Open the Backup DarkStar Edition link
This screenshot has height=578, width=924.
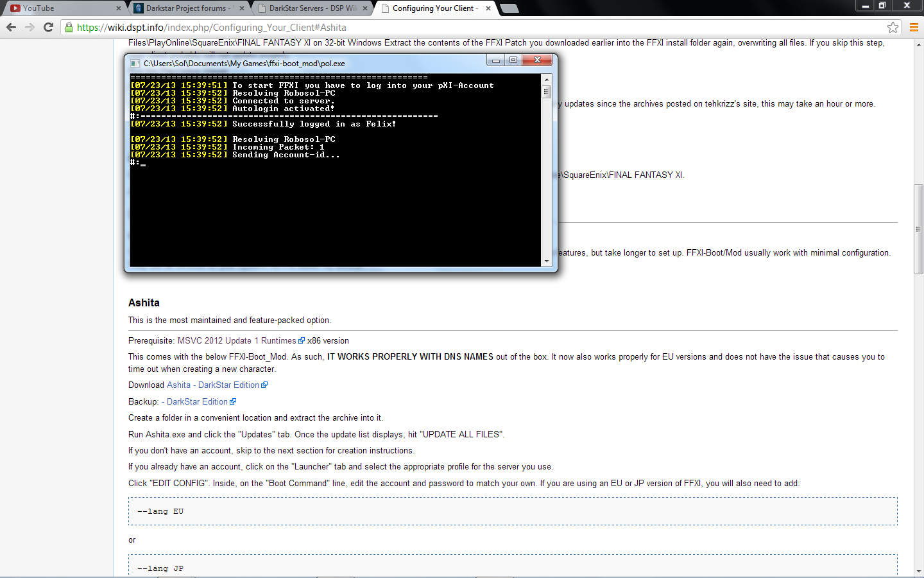pos(197,402)
